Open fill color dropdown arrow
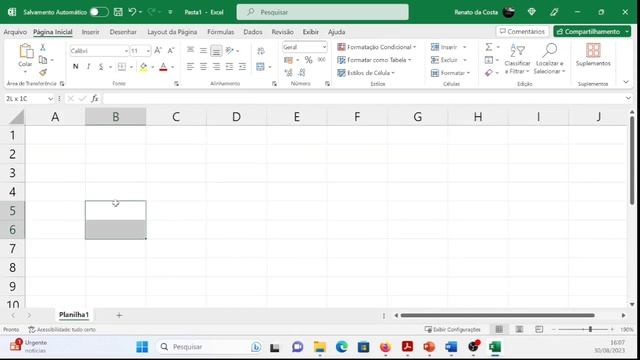640x360 pixels. point(153,67)
